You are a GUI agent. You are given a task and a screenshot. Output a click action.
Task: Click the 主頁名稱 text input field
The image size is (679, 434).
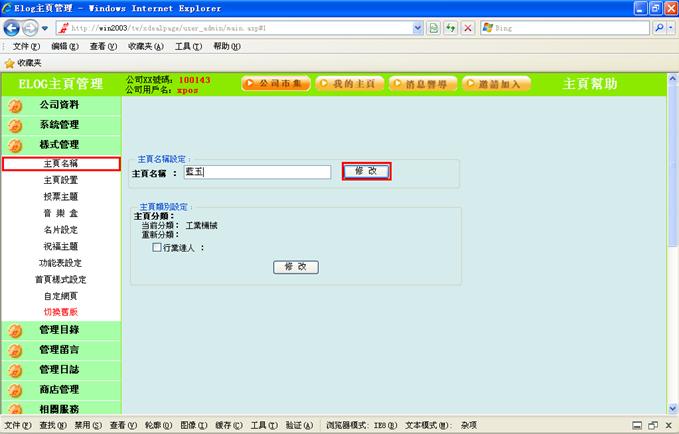(256, 172)
